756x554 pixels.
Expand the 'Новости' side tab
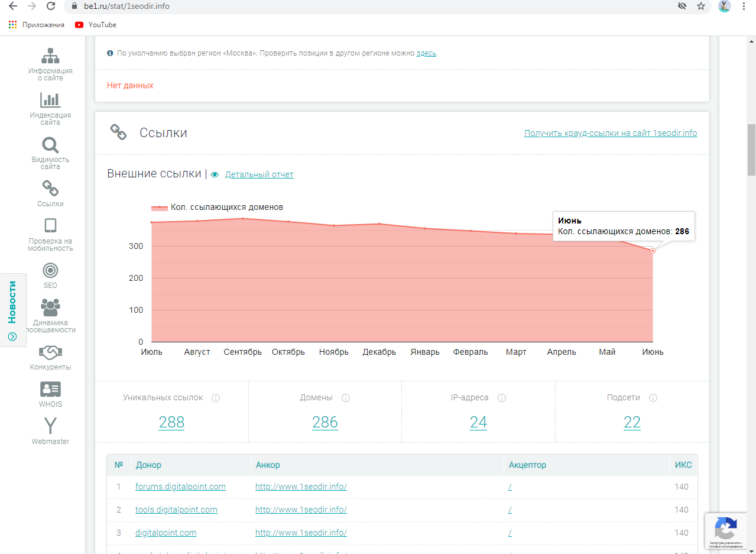point(12,310)
